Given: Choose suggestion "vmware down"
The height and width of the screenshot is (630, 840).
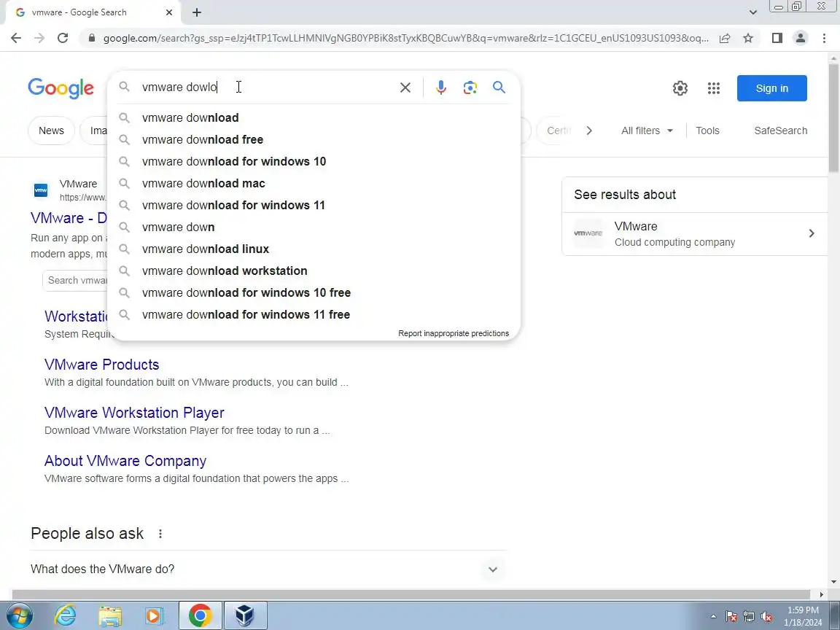Looking at the screenshot, I should click(x=314, y=227).
